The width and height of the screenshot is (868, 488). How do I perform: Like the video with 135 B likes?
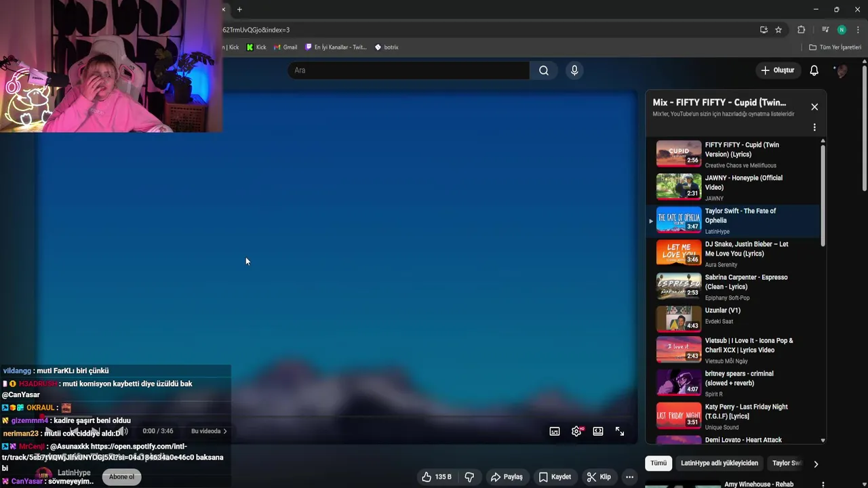pos(436,477)
